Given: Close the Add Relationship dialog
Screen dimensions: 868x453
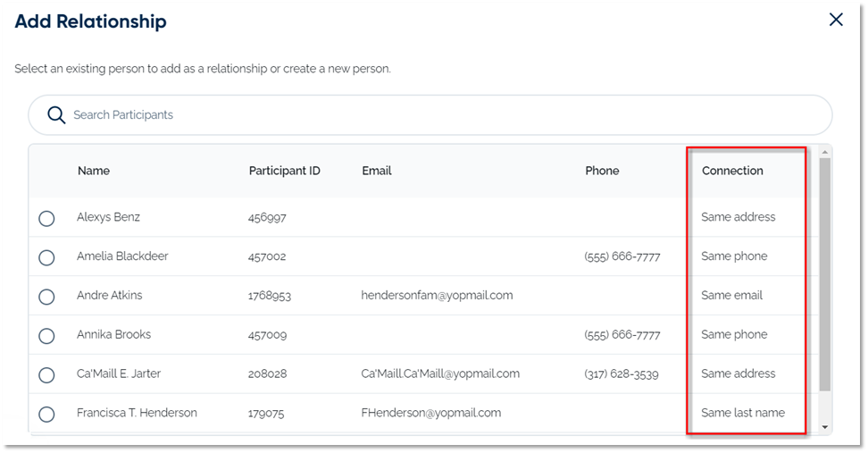Looking at the screenshot, I should [x=836, y=20].
